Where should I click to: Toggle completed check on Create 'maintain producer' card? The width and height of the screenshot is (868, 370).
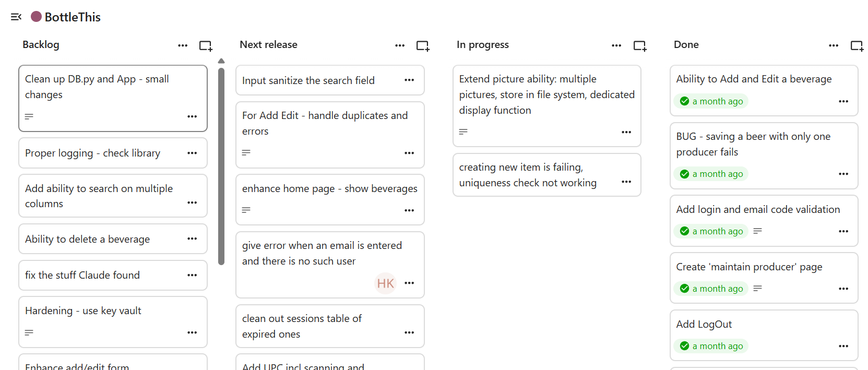pyautogui.click(x=685, y=289)
